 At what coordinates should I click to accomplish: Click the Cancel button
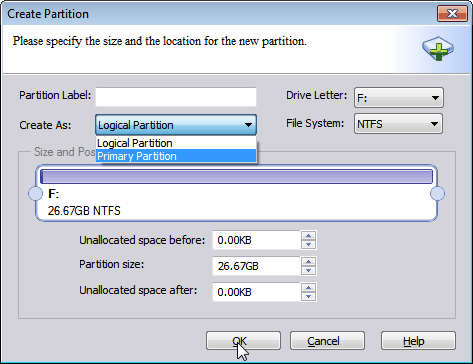point(327,341)
